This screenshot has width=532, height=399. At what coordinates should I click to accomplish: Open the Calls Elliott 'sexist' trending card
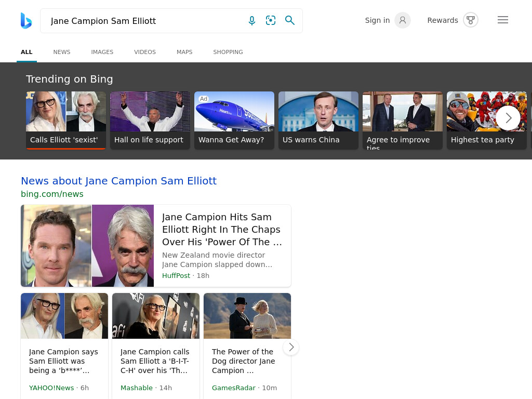(x=66, y=120)
